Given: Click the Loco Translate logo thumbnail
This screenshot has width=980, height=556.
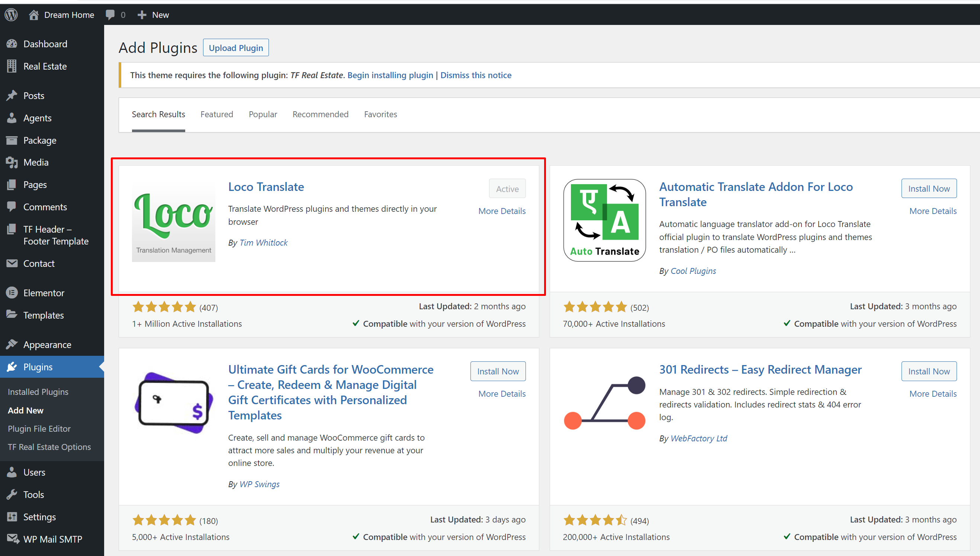Looking at the screenshot, I should 173,220.
